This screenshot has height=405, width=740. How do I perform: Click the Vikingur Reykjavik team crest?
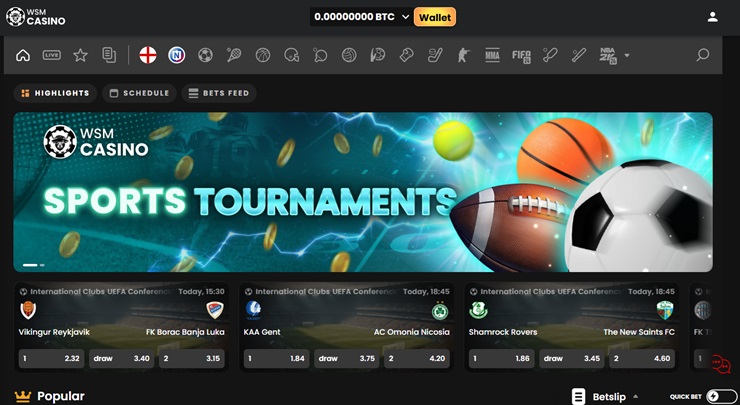(x=28, y=310)
